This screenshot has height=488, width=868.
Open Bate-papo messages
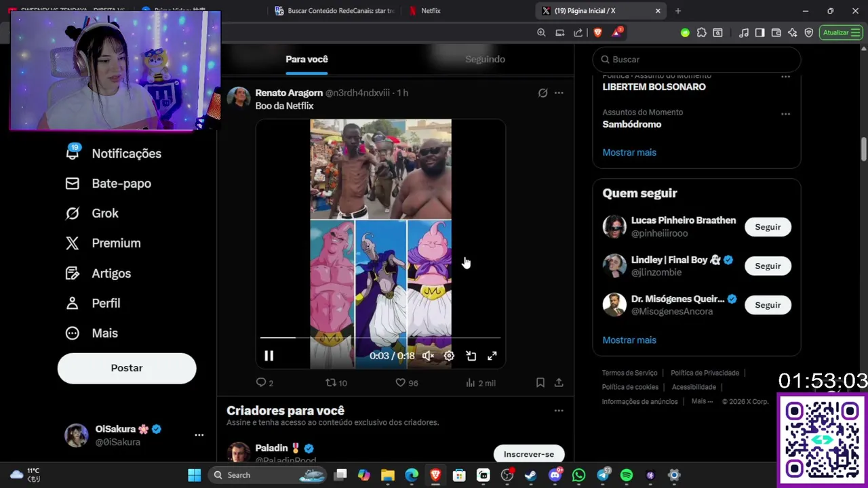pos(108,184)
